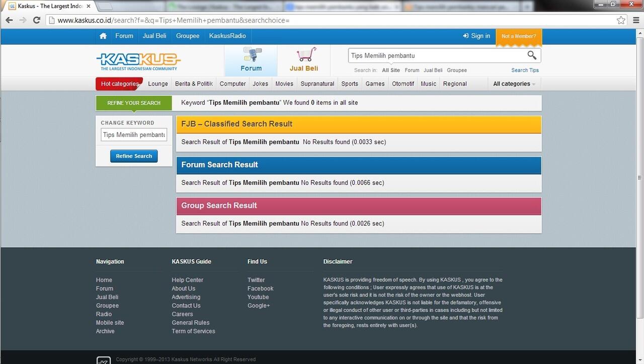Click Group Search Result header
644x364 pixels.
coord(359,205)
